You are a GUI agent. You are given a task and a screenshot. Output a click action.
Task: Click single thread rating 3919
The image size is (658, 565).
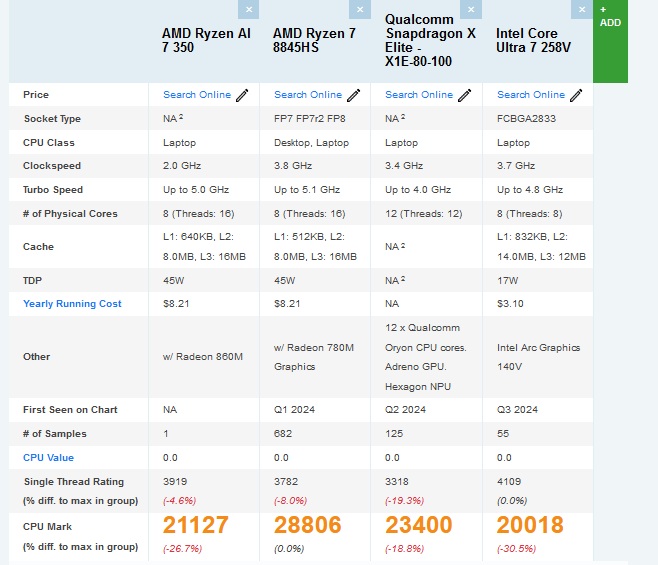tap(175, 481)
